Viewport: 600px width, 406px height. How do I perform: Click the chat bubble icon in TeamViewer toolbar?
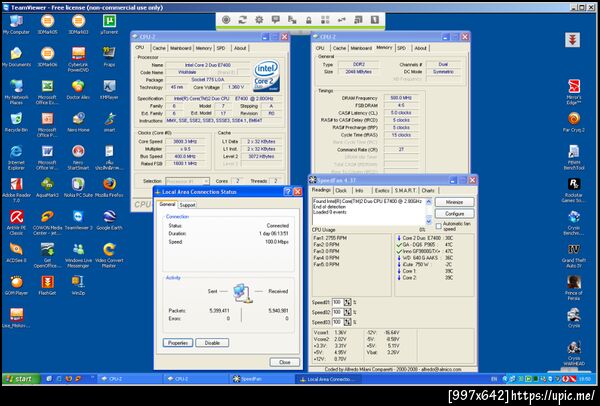(x=276, y=20)
